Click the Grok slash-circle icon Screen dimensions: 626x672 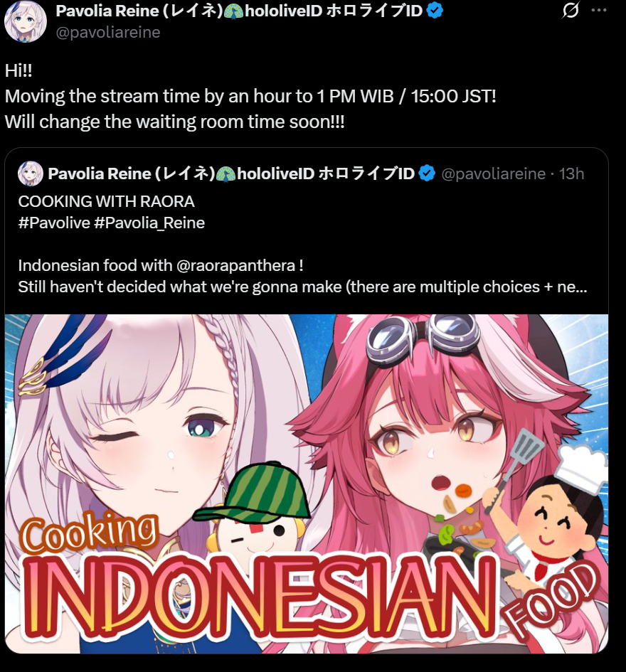pos(571,10)
